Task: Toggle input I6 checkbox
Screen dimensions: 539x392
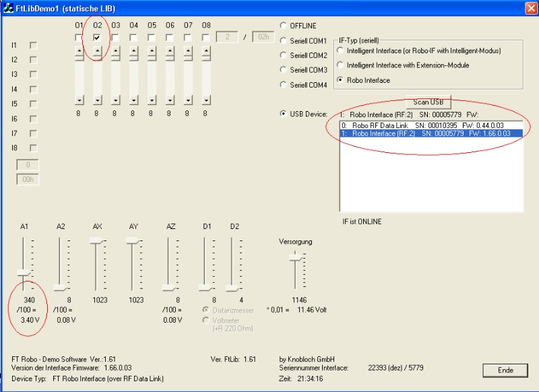Action: click(33, 119)
